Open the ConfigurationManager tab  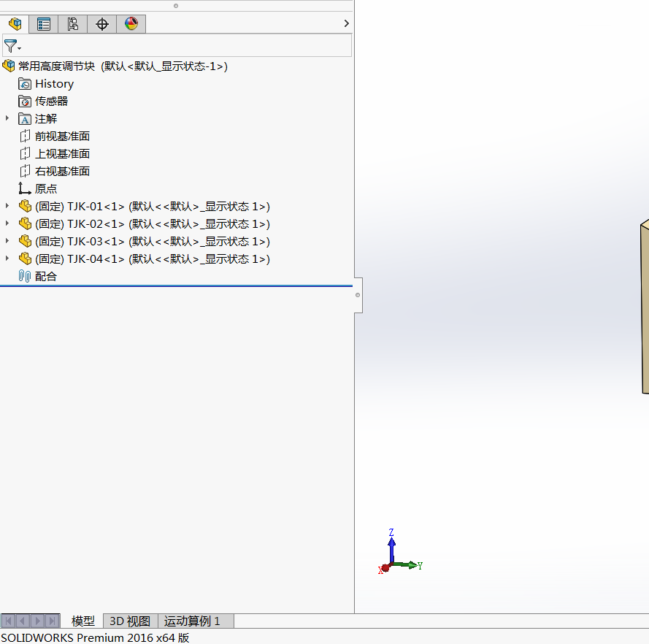click(x=73, y=24)
